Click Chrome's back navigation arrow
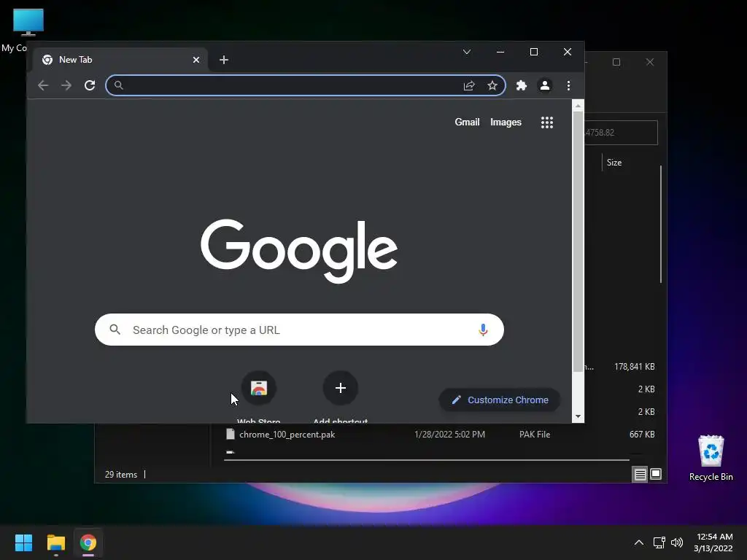747x560 pixels. [43, 85]
